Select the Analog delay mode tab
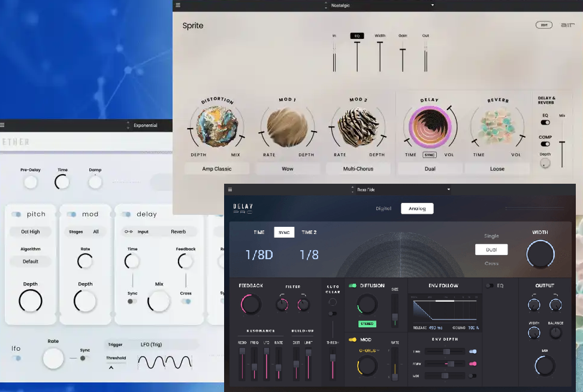 [417, 208]
